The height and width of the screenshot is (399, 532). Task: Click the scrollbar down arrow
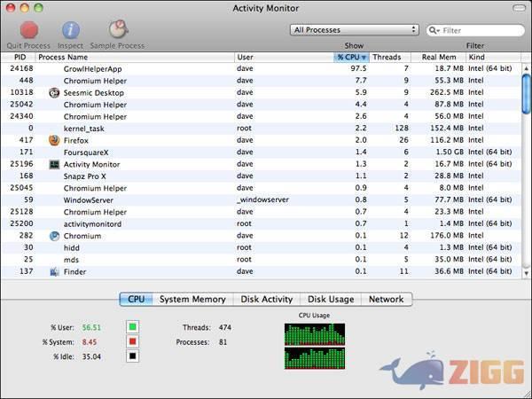[526, 273]
